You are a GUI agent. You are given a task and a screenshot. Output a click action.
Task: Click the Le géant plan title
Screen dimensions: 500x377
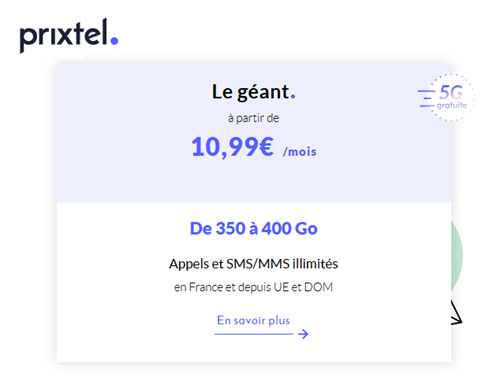click(x=253, y=92)
